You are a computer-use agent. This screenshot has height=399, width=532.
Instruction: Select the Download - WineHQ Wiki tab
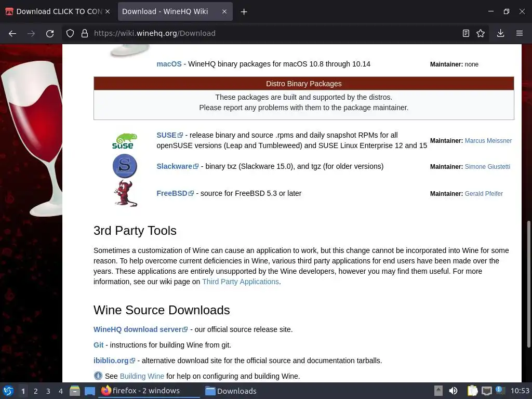(x=175, y=11)
